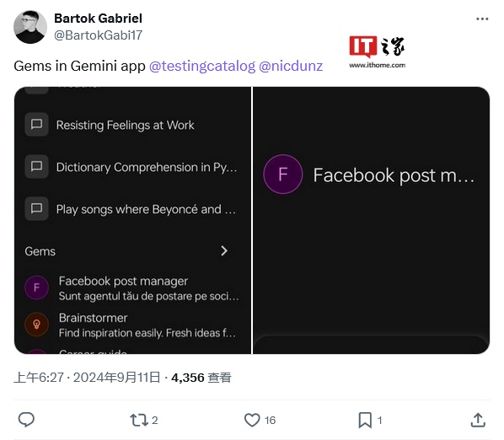Image resolution: width=504 pixels, height=440 pixels.
Task: Repost this tweet using retweet icon
Action: tap(139, 420)
